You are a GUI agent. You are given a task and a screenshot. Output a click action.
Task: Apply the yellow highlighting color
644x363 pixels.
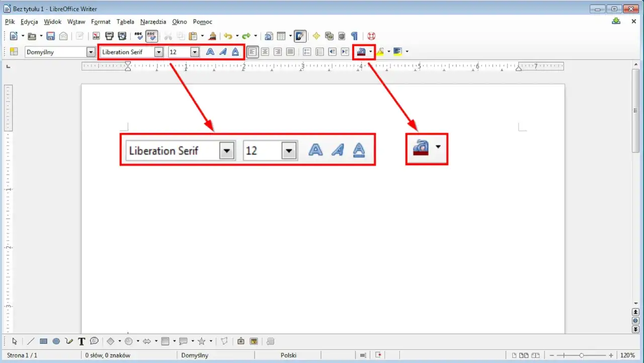(x=381, y=51)
